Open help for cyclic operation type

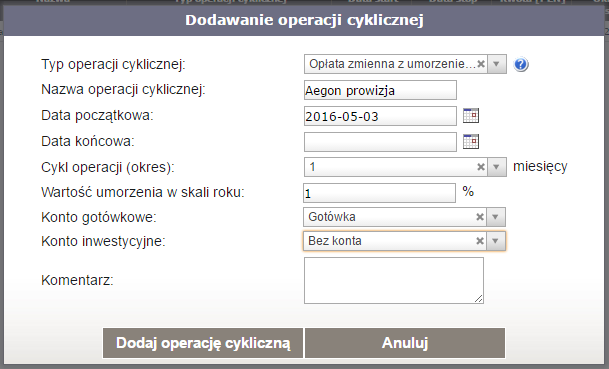click(521, 64)
